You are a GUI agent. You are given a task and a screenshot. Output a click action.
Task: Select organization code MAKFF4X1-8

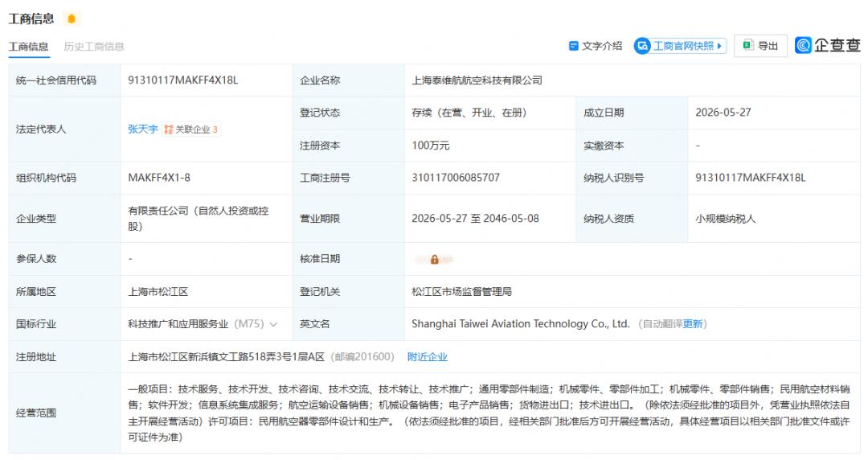pyautogui.click(x=159, y=178)
